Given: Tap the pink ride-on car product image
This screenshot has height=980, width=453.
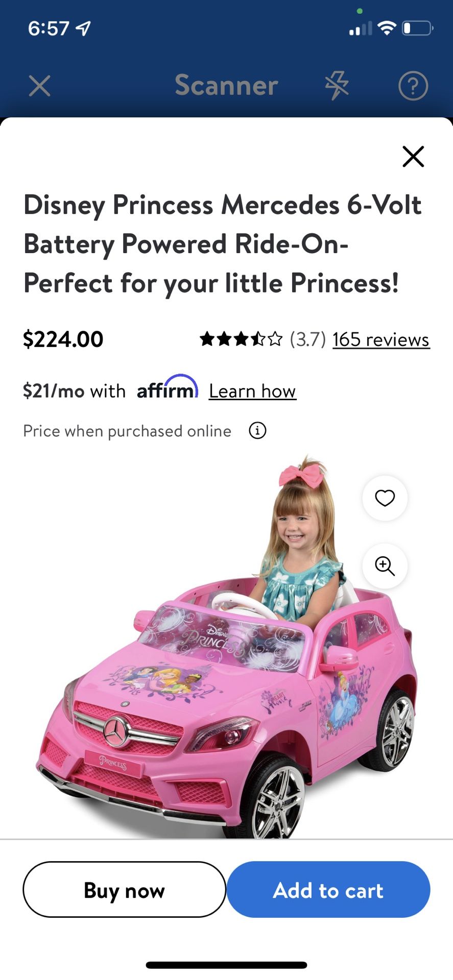Looking at the screenshot, I should click(227, 646).
